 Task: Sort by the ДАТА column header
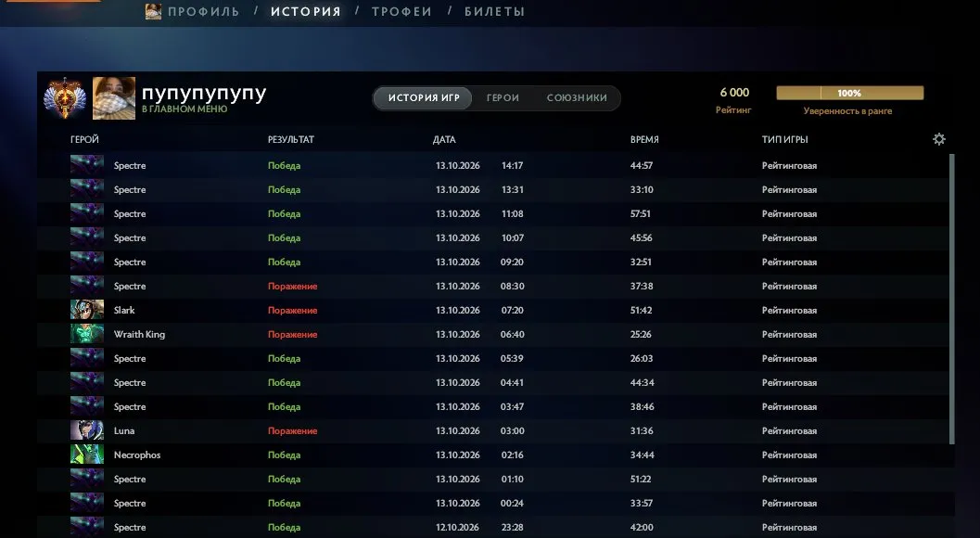pyautogui.click(x=444, y=139)
